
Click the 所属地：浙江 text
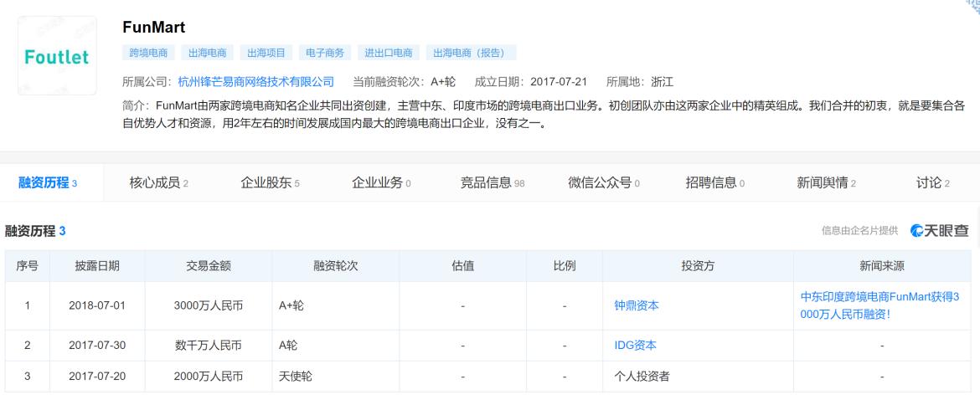(639, 82)
